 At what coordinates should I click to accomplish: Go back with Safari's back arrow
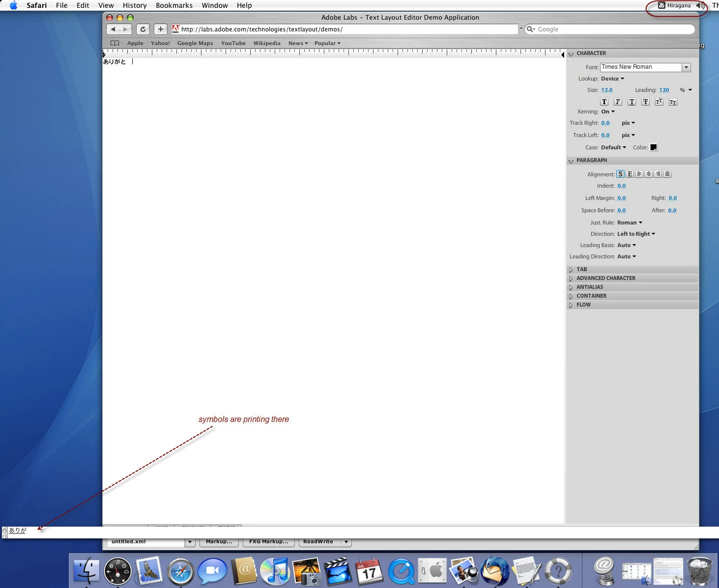point(114,29)
